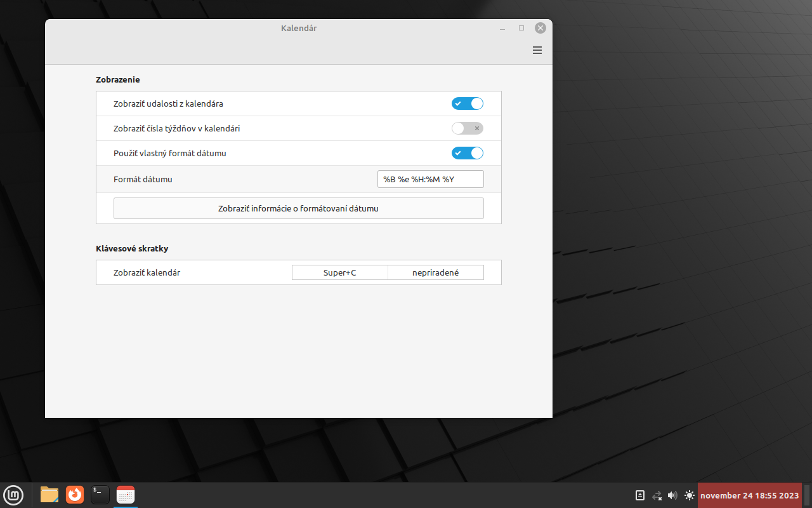The height and width of the screenshot is (508, 812).
Task: Open the Linux Mint start menu
Action: pos(13,494)
